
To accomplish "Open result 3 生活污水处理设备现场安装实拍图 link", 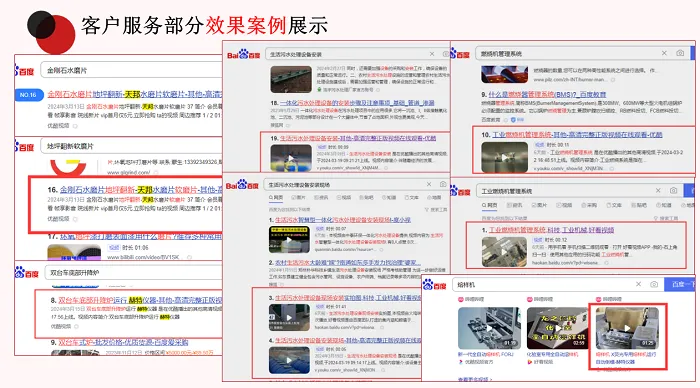I will pos(348,298).
